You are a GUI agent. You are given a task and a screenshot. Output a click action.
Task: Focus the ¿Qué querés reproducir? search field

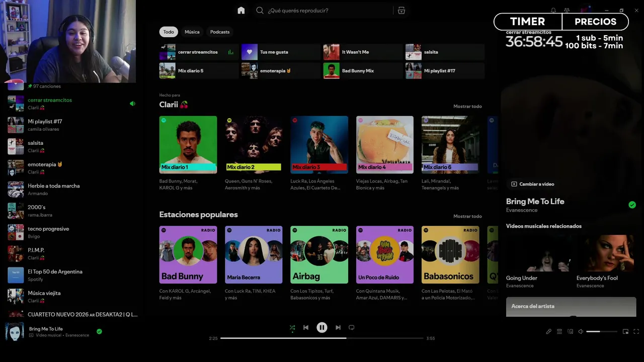click(x=325, y=10)
